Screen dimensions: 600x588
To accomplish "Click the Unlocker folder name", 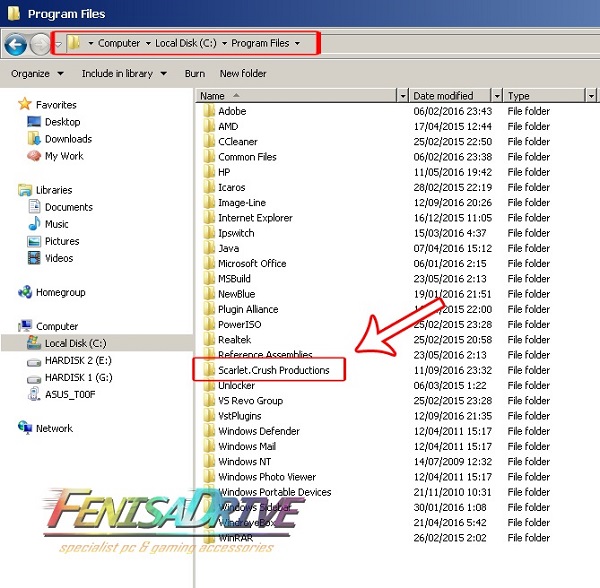I will click(x=236, y=385).
